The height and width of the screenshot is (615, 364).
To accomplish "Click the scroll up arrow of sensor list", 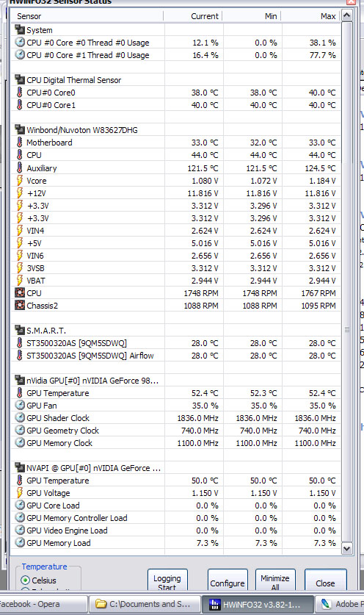I will (347, 15).
